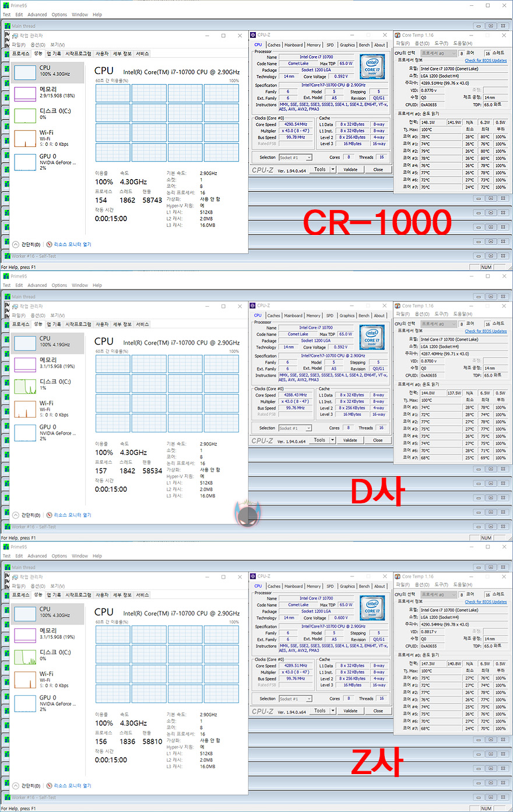This screenshot has width=513, height=812.
Task: Open processor #0 dropdown in Z사 Core Temp
Action: [x=440, y=594]
